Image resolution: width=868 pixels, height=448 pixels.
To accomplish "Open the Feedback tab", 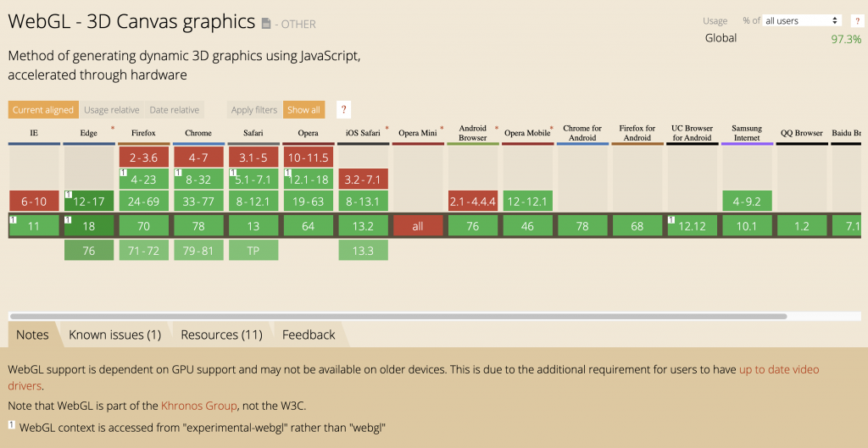I will point(309,335).
